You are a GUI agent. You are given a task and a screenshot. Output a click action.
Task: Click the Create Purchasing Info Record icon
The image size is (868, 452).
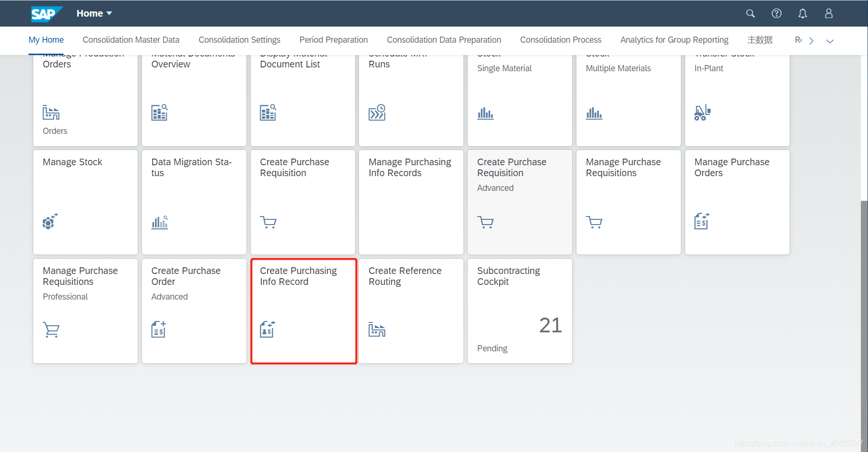pos(267,329)
